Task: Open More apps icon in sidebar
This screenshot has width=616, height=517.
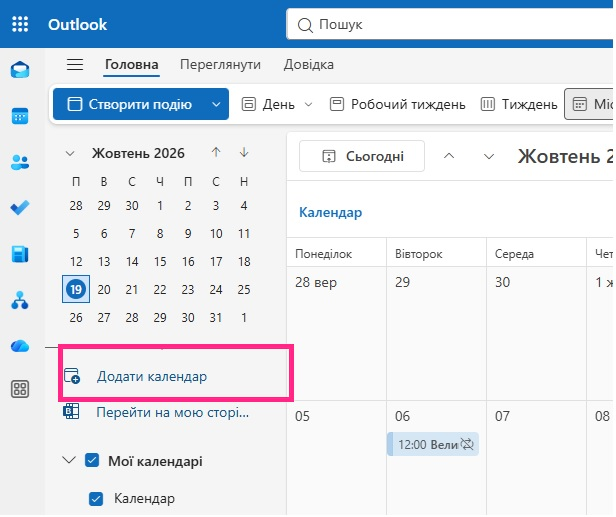Action: coord(20,389)
